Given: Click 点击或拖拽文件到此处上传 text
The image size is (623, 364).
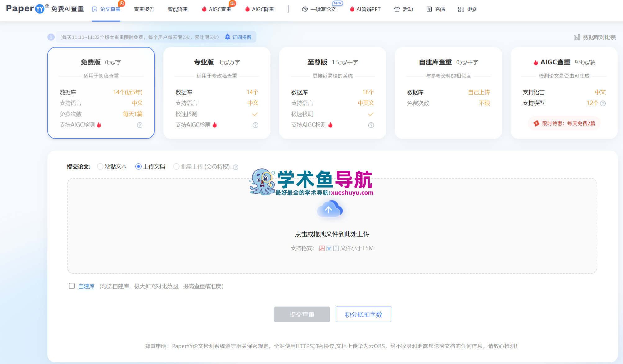Looking at the screenshot, I should tap(332, 234).
